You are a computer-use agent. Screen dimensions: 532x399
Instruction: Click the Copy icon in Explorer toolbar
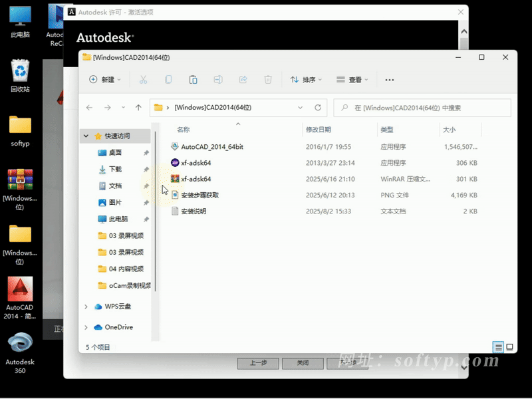168,80
